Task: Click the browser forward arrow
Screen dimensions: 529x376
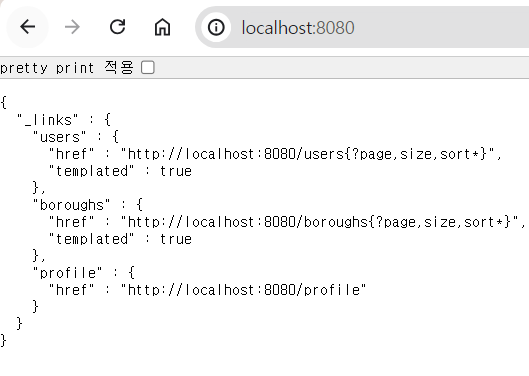Action: pyautogui.click(x=72, y=27)
